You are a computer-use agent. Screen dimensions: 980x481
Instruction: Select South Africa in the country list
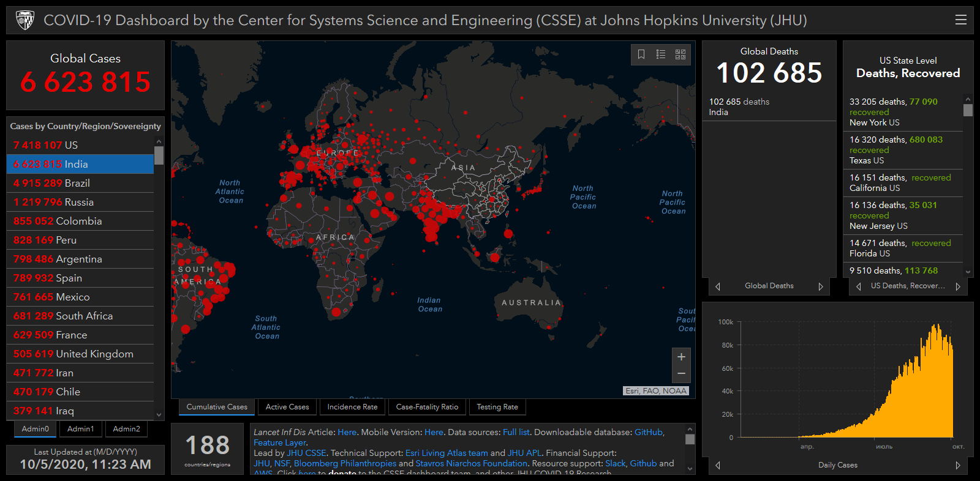(x=80, y=316)
